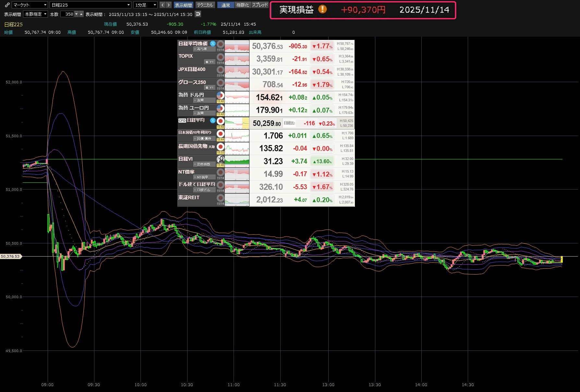Open the 日経225 symbol dropdown
580x392 pixels.
91,5
